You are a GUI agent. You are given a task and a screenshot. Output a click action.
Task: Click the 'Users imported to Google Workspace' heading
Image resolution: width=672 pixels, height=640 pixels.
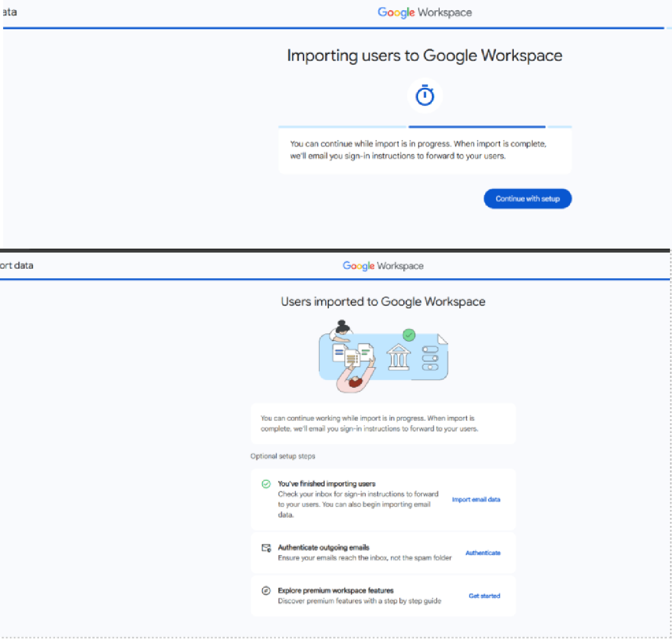tap(383, 302)
